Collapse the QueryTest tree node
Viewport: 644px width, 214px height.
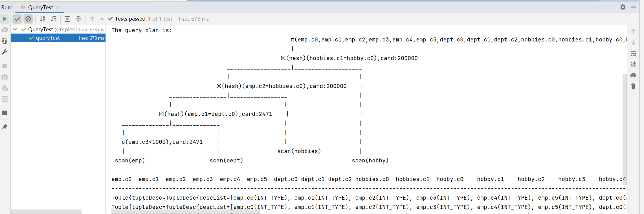[x=15, y=29]
